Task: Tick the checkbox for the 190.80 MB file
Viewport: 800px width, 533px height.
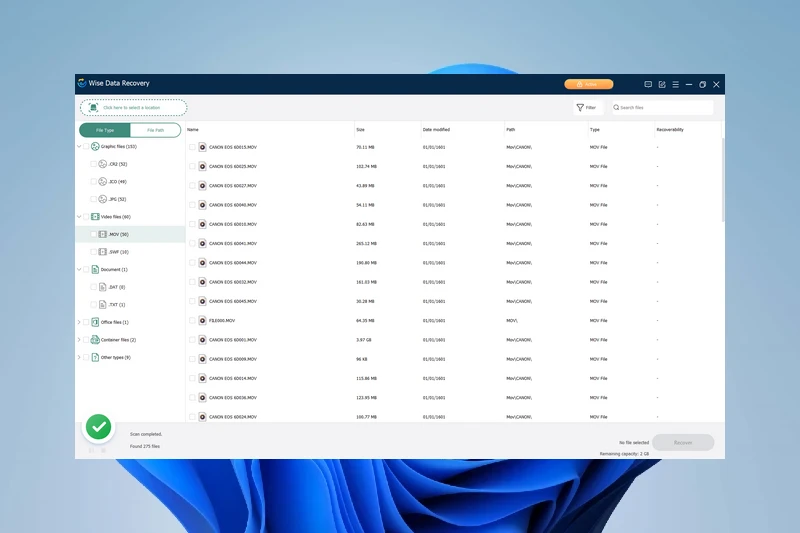Action: pyautogui.click(x=192, y=263)
